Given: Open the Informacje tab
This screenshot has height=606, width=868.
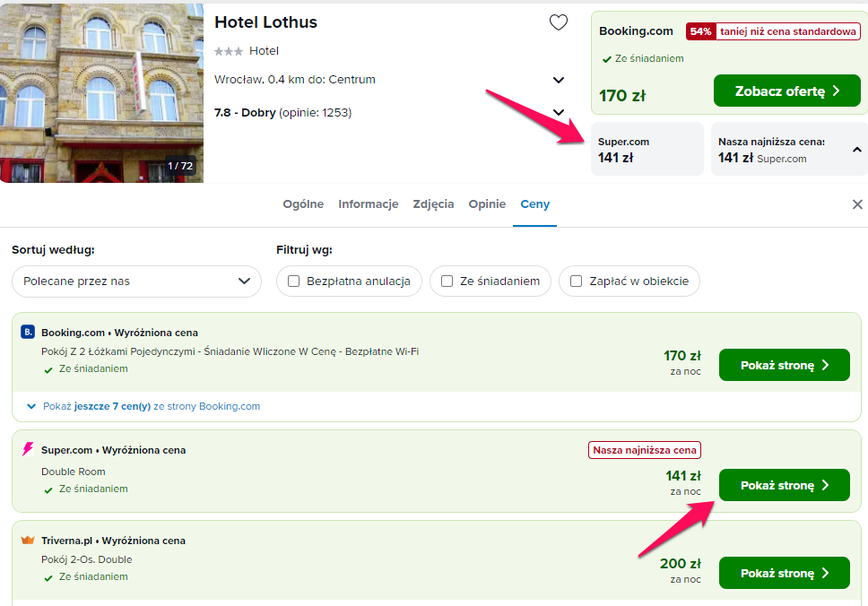Looking at the screenshot, I should tap(369, 204).
